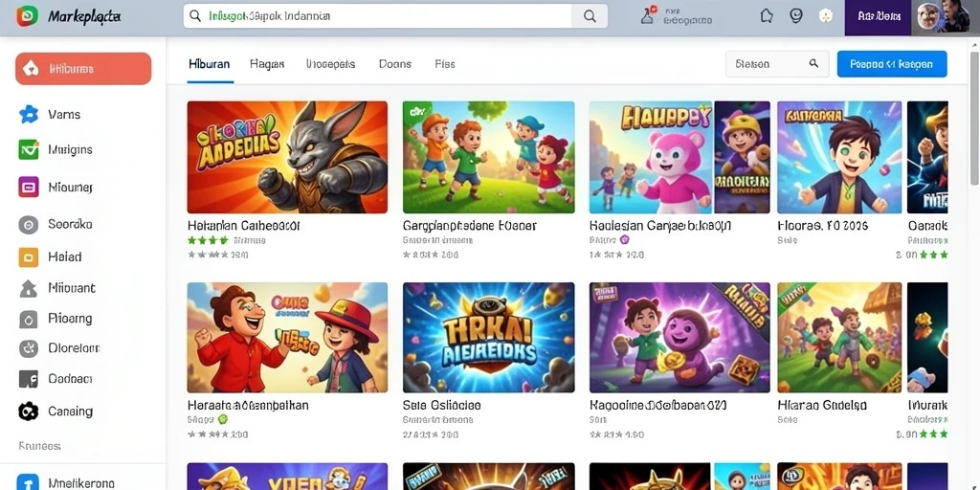Image resolution: width=980 pixels, height=490 pixels.
Task: Click the purple square icon beside Miouner
Action: click(28, 187)
